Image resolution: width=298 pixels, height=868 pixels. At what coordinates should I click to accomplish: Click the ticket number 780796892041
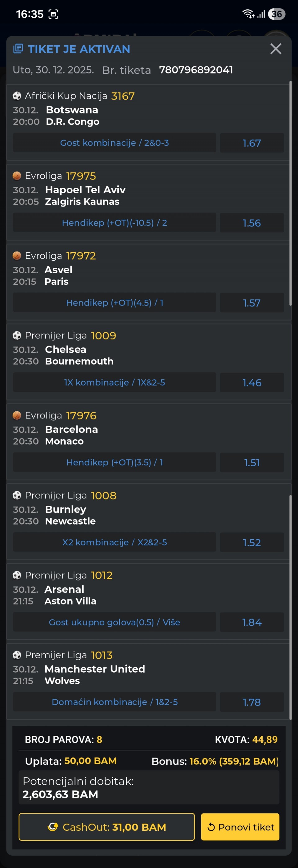[196, 70]
